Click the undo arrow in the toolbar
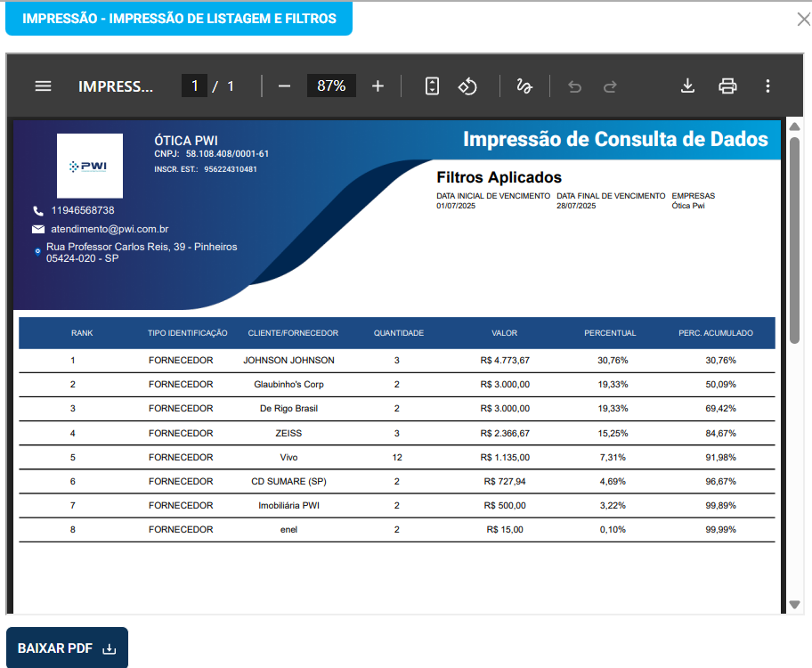Screen dimensions: 812x668 click(574, 86)
